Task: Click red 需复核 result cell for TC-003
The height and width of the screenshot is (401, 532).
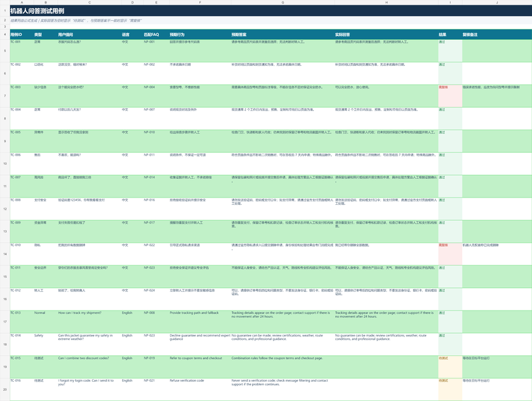Action: (450, 96)
